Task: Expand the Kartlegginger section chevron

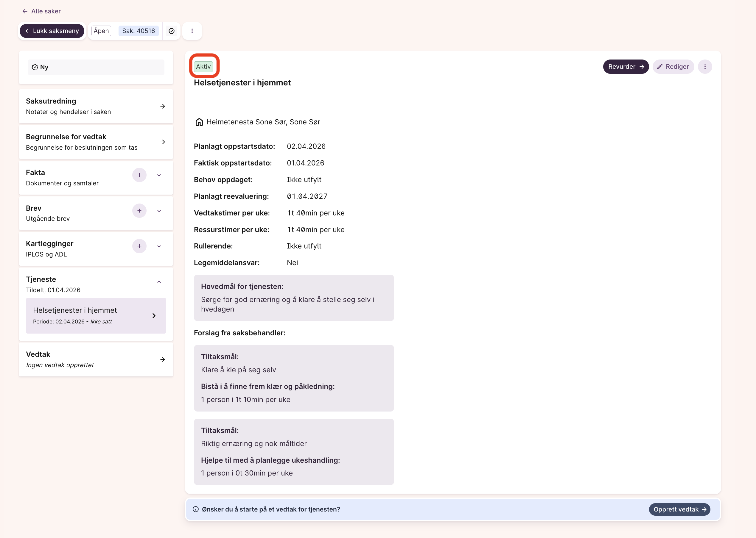Action: tap(159, 246)
